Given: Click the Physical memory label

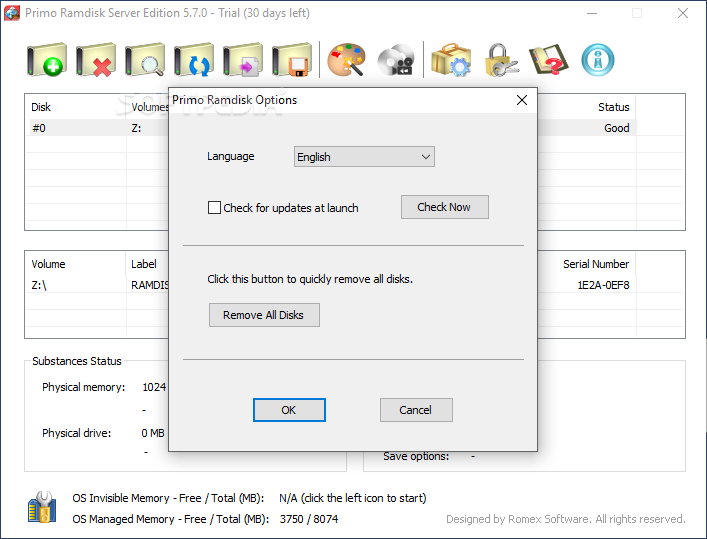Looking at the screenshot, I should [83, 387].
